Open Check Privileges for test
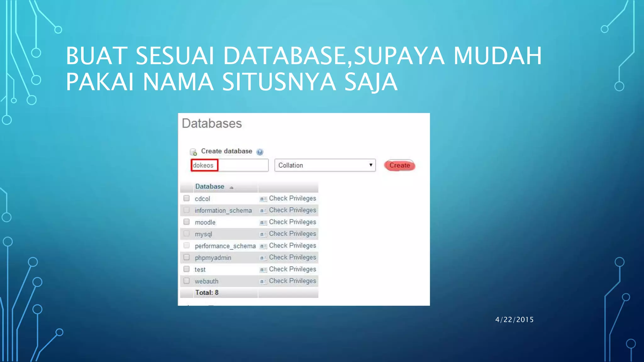The height and width of the screenshot is (362, 644). (292, 269)
